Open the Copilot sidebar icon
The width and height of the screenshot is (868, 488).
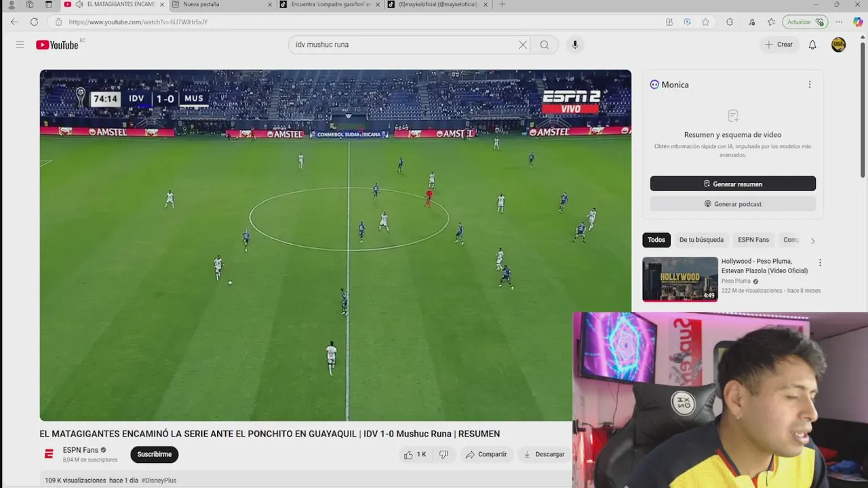(858, 22)
